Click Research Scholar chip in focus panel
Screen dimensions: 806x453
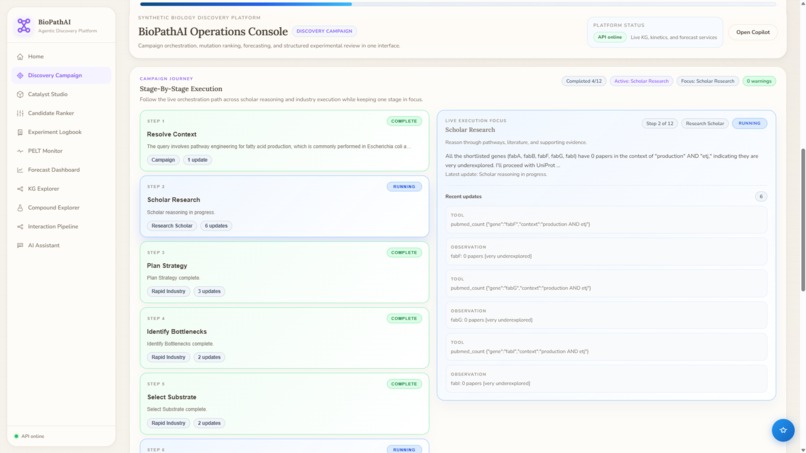point(705,123)
